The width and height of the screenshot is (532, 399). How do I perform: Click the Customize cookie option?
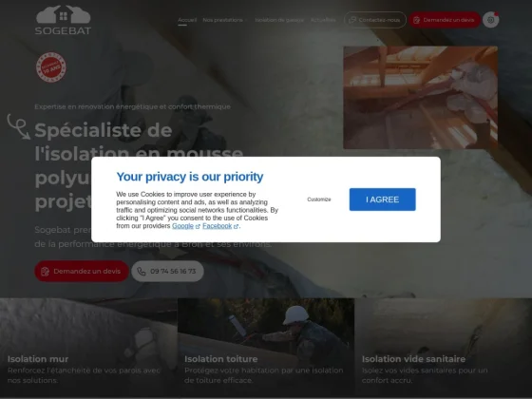pyautogui.click(x=319, y=199)
